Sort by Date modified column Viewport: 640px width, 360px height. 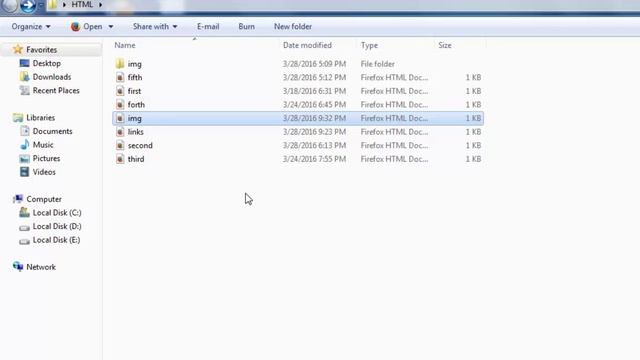click(x=307, y=45)
